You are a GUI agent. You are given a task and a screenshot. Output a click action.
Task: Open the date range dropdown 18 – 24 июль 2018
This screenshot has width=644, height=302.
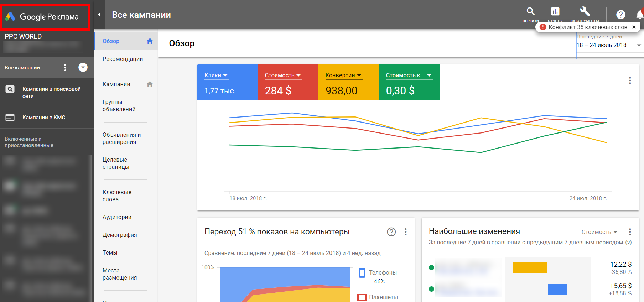[609, 45]
